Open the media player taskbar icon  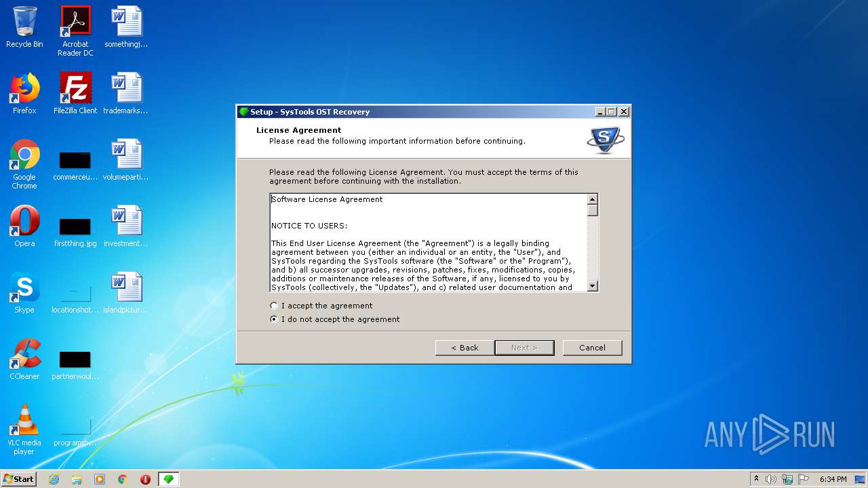[x=100, y=479]
